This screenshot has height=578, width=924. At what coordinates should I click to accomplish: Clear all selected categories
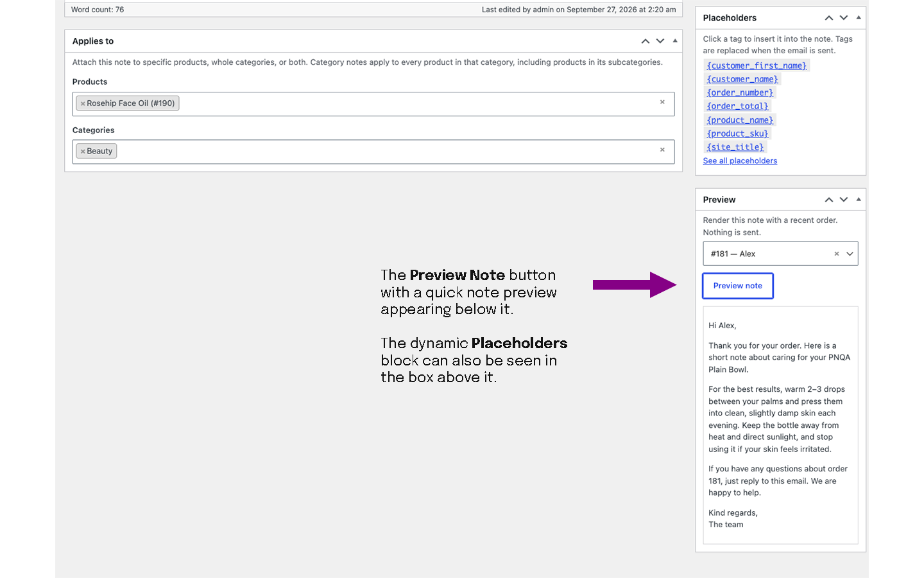click(x=662, y=150)
